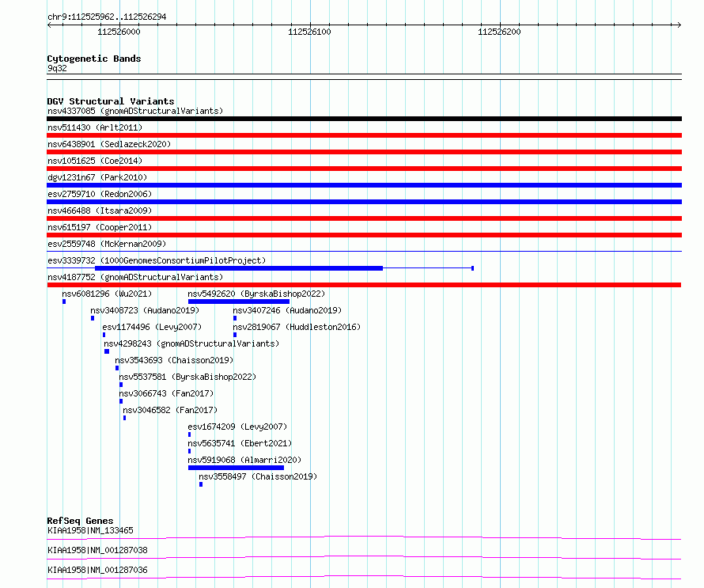704x588 pixels.
Task: Click the RefSeq Genes track title
Action: point(80,521)
